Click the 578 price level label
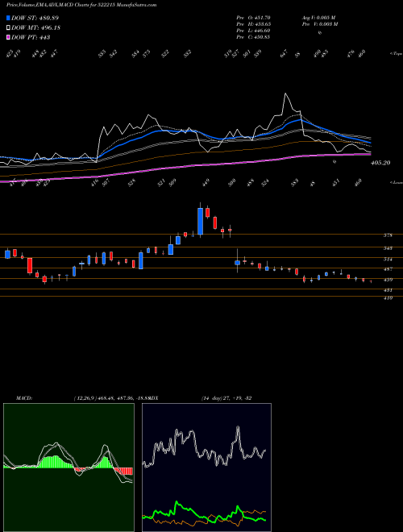 [388, 235]
